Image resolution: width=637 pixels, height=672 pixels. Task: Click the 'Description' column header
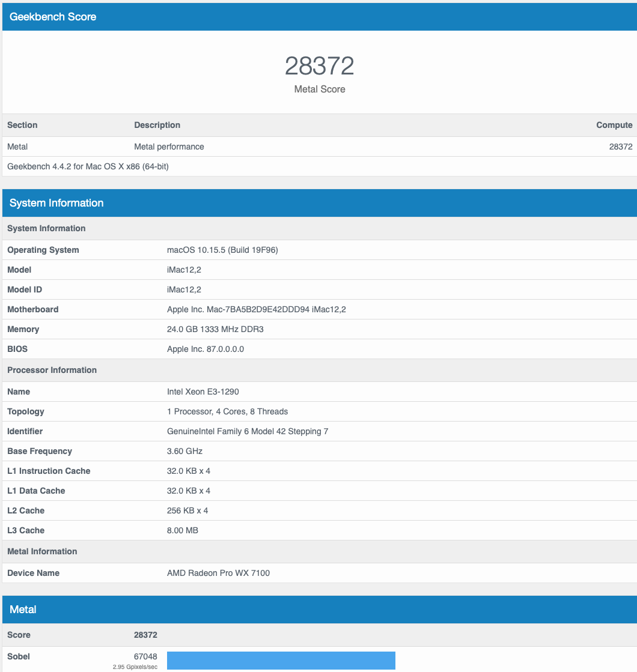click(157, 125)
